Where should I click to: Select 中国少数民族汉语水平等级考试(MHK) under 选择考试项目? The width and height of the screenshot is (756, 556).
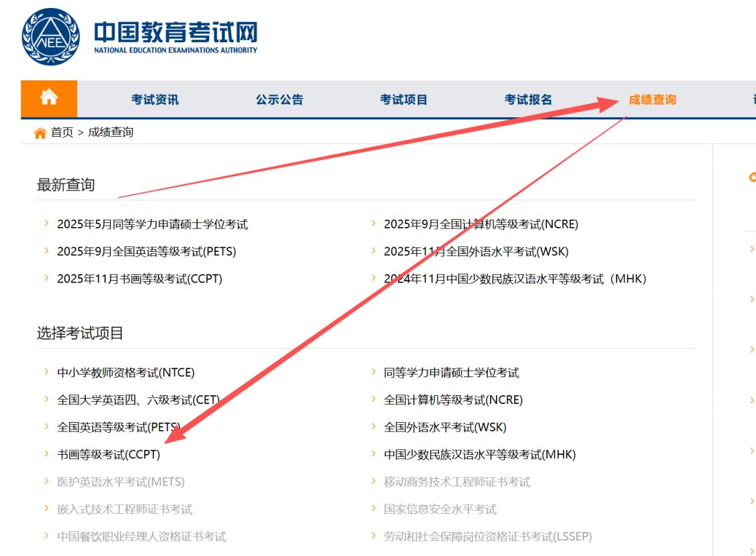pyautogui.click(x=480, y=454)
